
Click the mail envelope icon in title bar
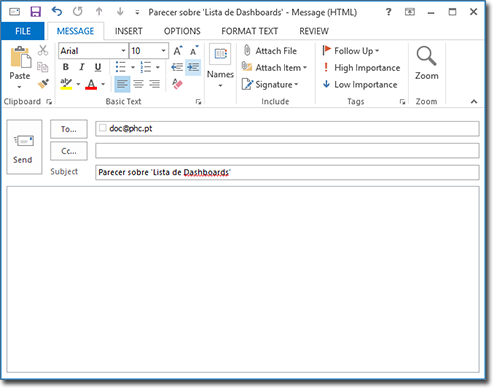[x=14, y=12]
